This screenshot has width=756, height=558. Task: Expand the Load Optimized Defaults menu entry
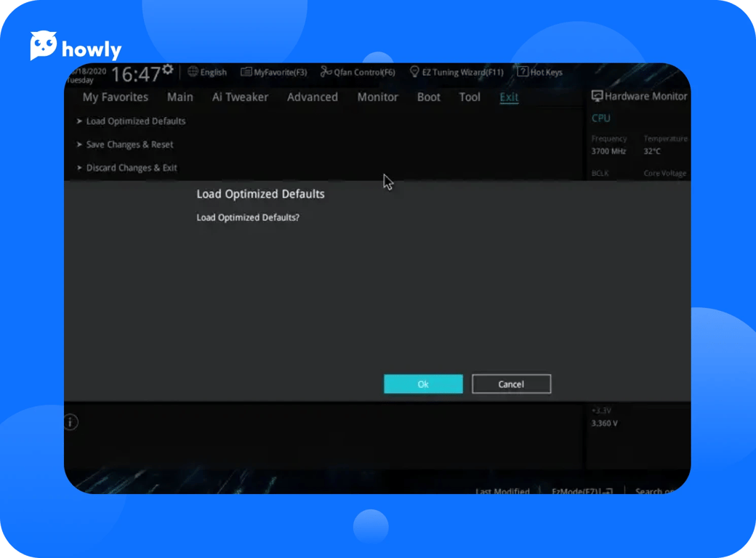[135, 121]
